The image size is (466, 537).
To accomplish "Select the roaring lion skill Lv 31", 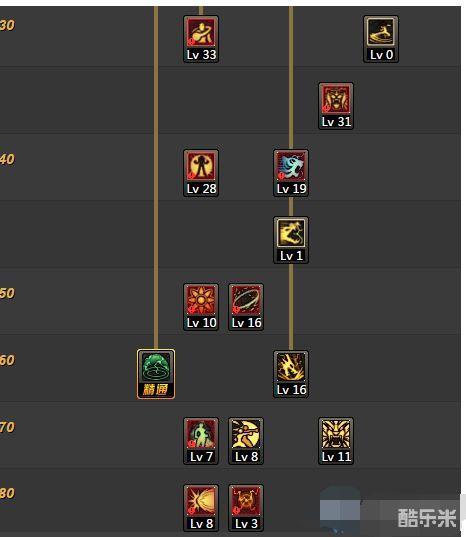I will pyautogui.click(x=336, y=106).
